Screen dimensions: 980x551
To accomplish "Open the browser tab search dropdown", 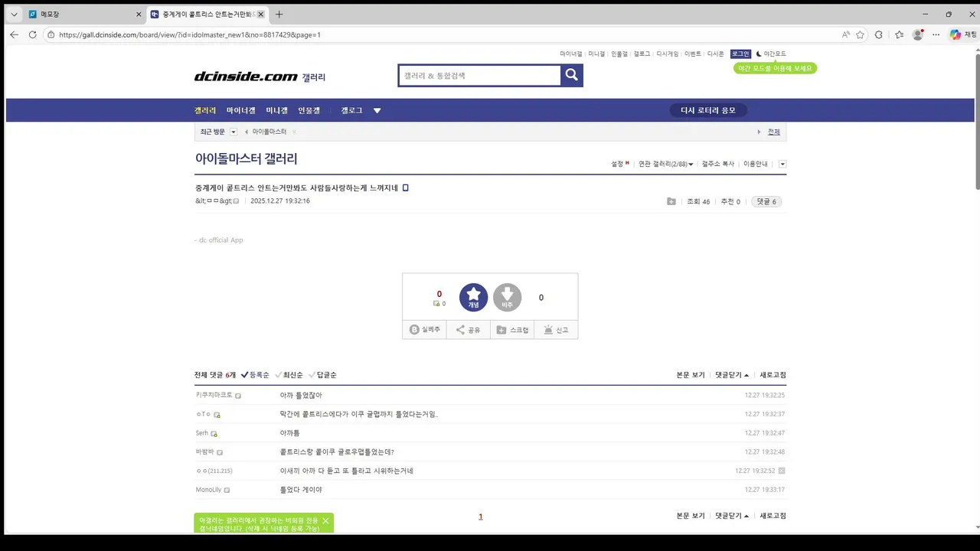I will point(14,15).
